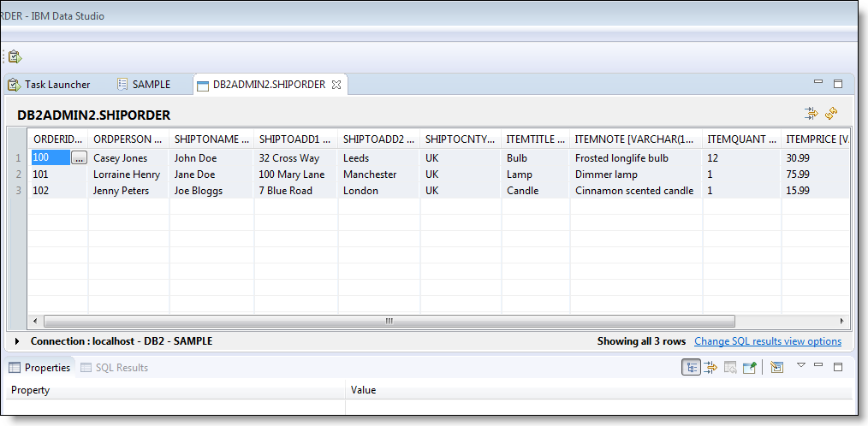Click the 7 Blue Road cell
The image size is (868, 426).
coord(296,191)
